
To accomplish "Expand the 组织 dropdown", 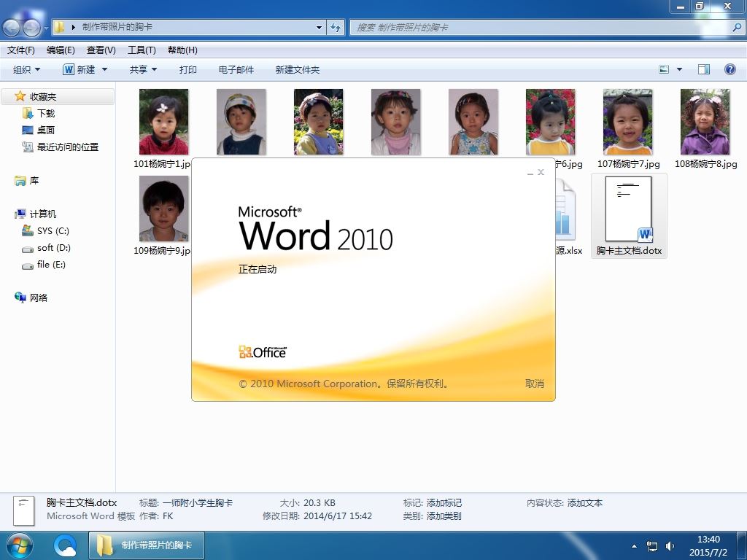I will [26, 69].
